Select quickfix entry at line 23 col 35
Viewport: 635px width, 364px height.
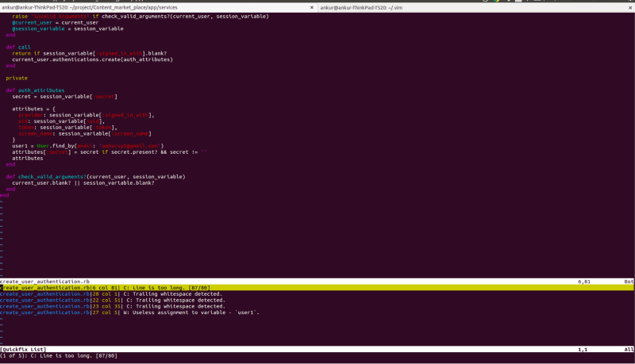click(113, 306)
